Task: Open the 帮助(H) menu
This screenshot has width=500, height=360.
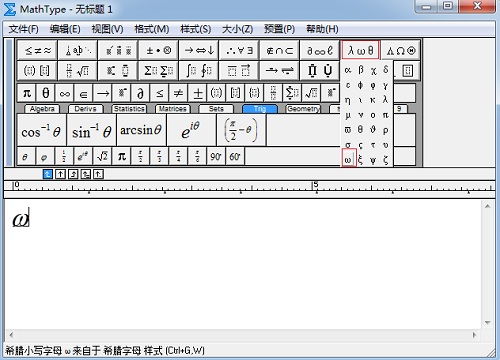Action: coord(322,29)
